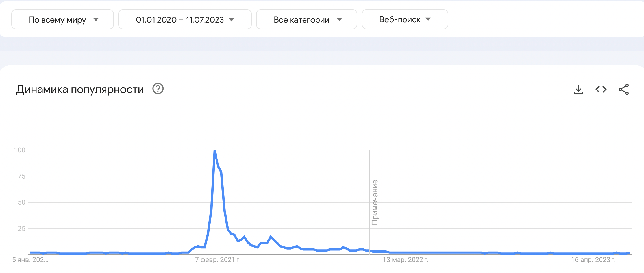Click the share icon
Image resolution: width=644 pixels, height=273 pixels.
coord(623,90)
